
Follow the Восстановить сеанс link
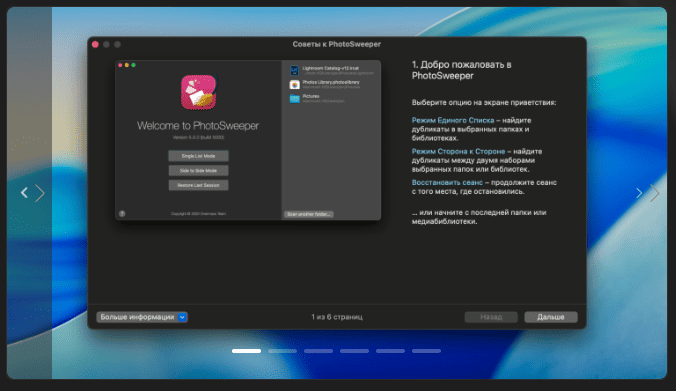pyautogui.click(x=447, y=182)
